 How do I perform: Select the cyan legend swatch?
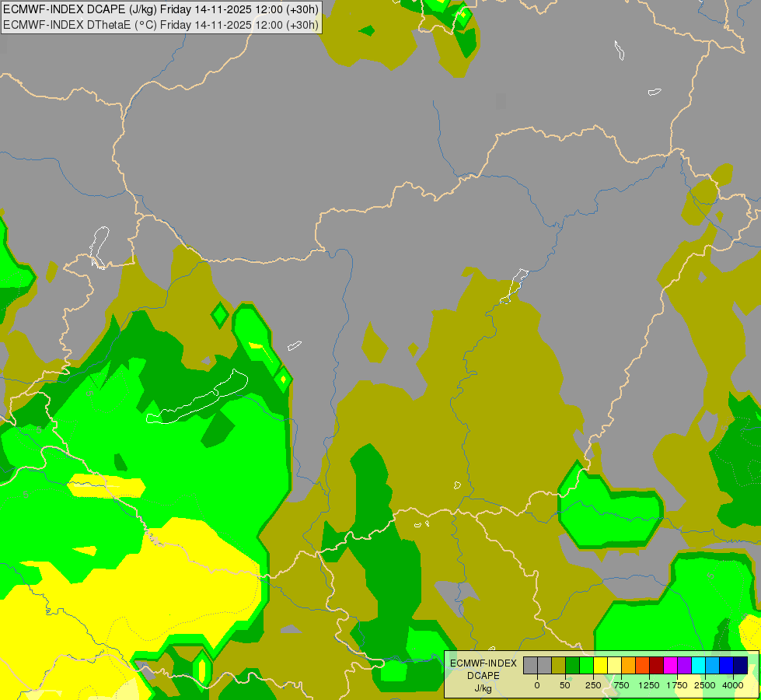coord(698,665)
